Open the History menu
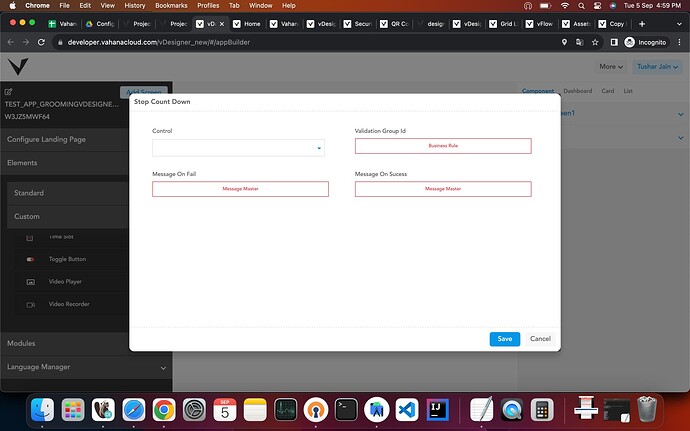The width and height of the screenshot is (690, 431). (x=135, y=6)
